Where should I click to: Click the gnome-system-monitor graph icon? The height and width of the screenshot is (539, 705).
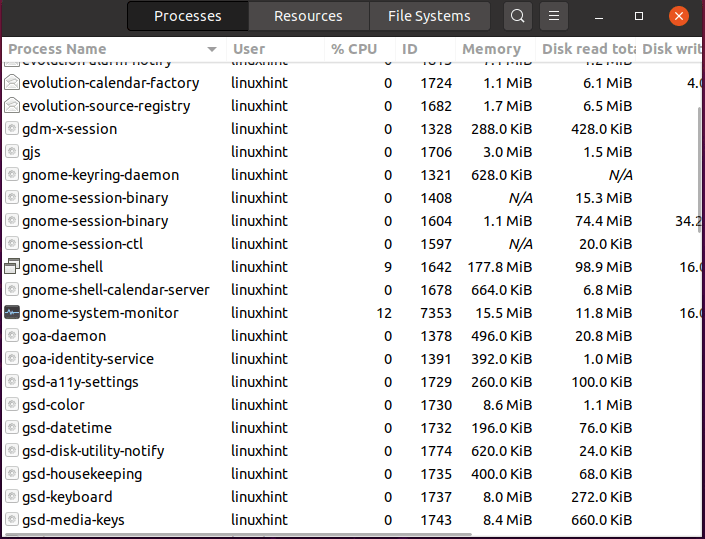12,312
